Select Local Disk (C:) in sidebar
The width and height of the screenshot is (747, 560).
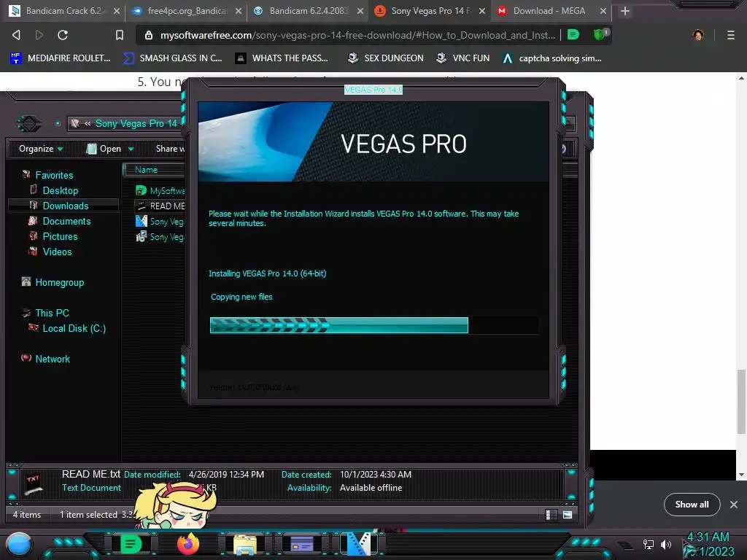[x=74, y=328]
